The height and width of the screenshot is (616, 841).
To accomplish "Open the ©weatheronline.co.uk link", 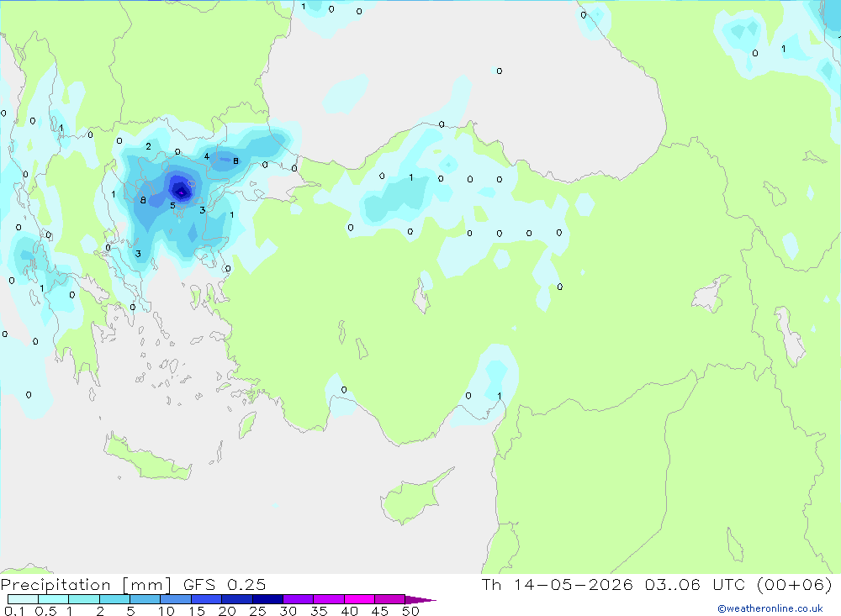I will pos(770,608).
